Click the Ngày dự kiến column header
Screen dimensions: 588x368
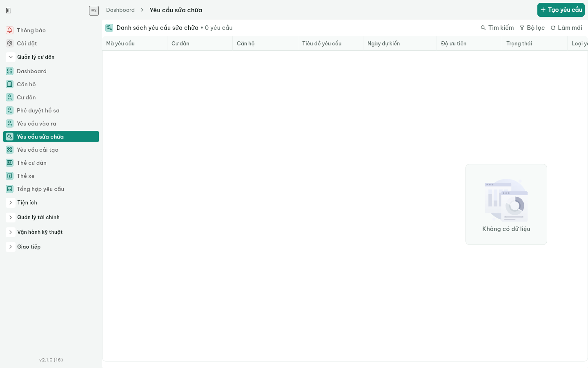coord(400,43)
